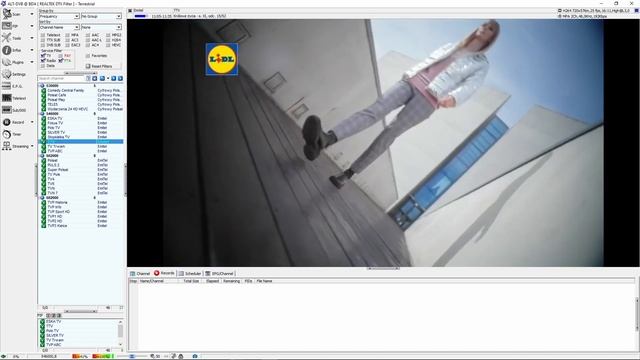Click the PIP channel list vertical scrollbar
This screenshot has width=640, height=360.
120,332
